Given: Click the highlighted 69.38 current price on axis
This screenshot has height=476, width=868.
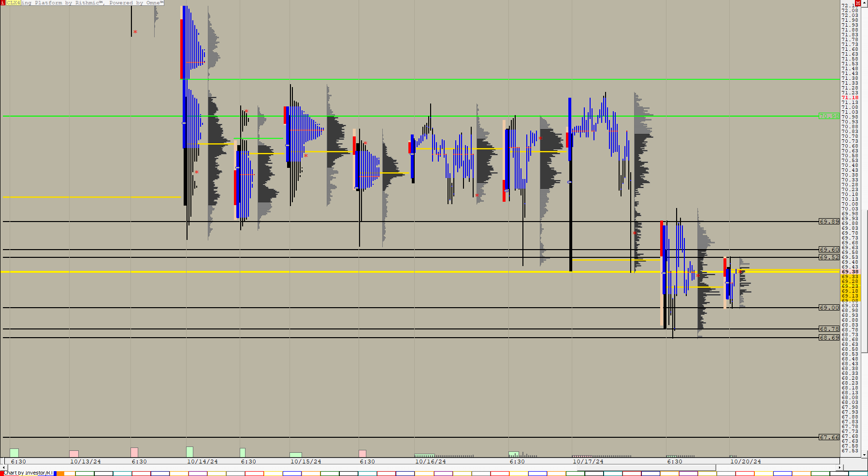Looking at the screenshot, I should [850, 272].
